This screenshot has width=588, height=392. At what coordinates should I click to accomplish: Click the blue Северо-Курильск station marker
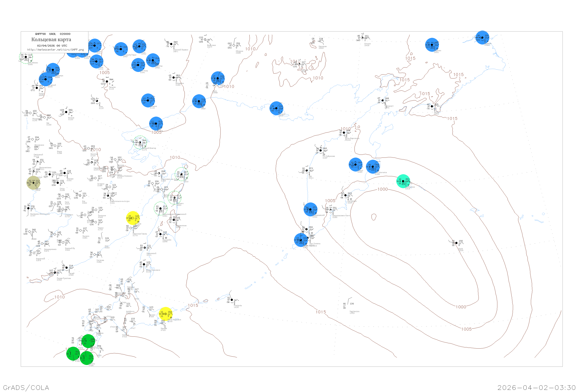(x=301, y=240)
